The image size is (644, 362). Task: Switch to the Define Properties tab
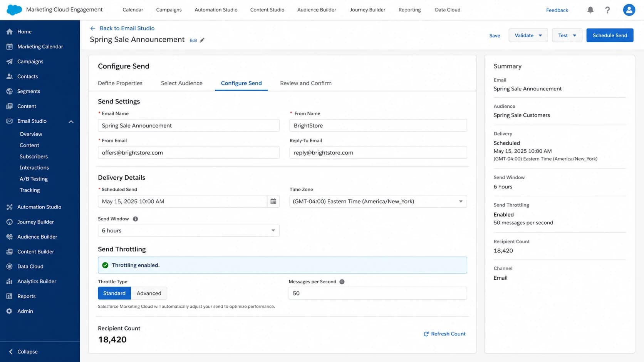120,83
